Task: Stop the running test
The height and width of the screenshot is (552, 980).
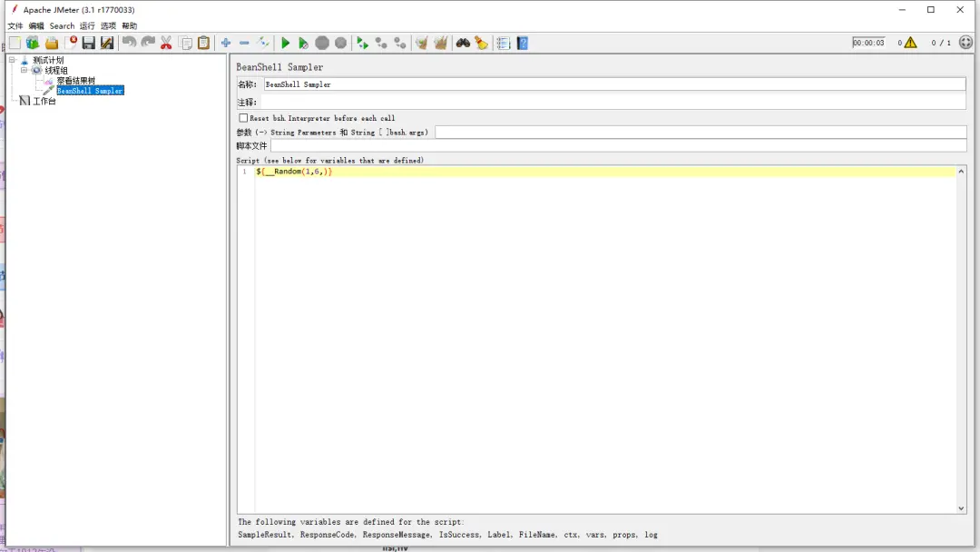Action: click(x=322, y=44)
